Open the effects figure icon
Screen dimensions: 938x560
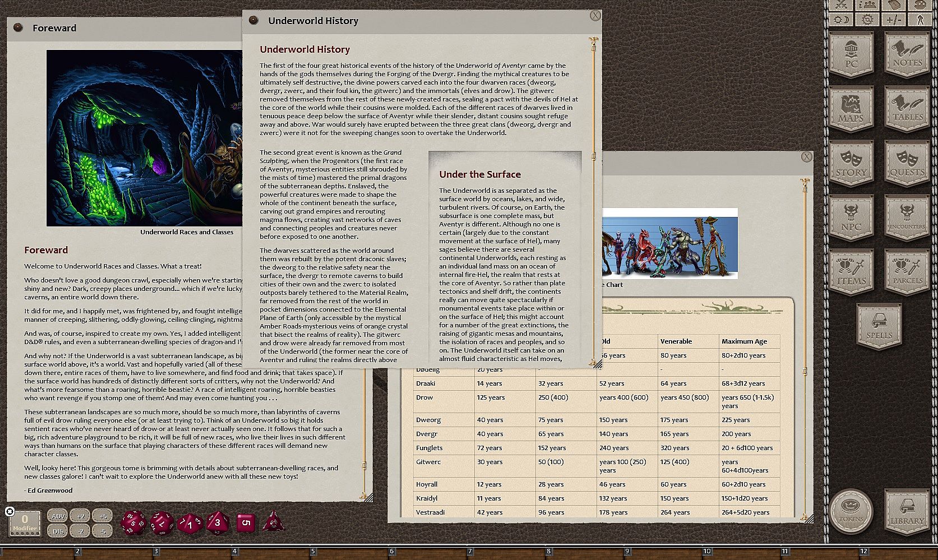click(920, 20)
